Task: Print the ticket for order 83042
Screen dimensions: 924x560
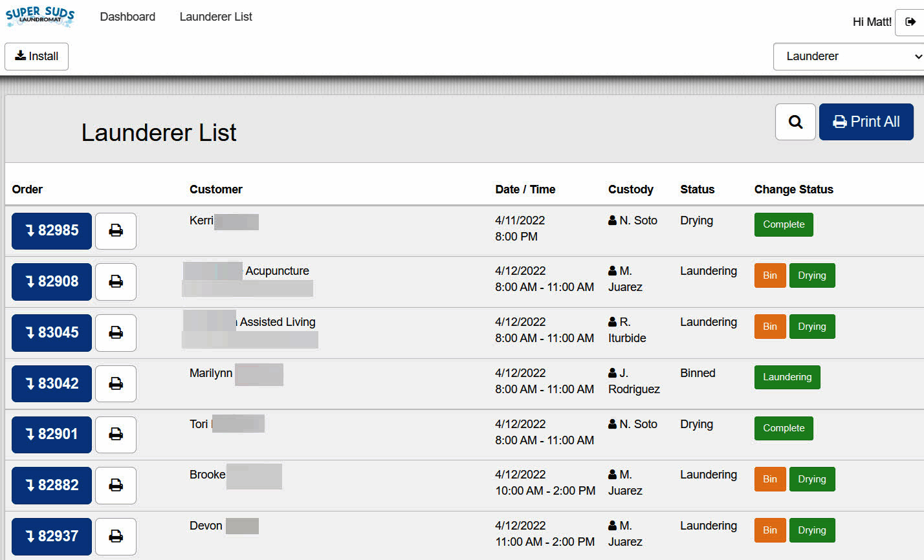Action: click(x=116, y=384)
